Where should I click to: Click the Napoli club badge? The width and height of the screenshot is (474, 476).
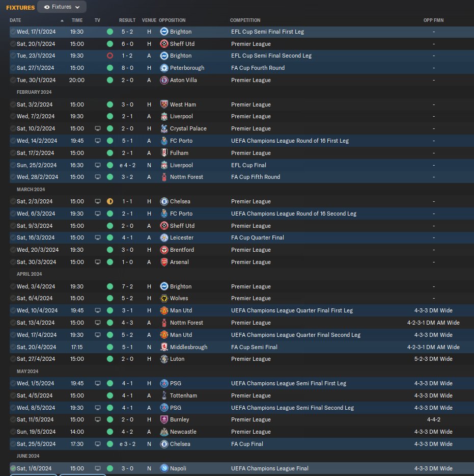(164, 468)
